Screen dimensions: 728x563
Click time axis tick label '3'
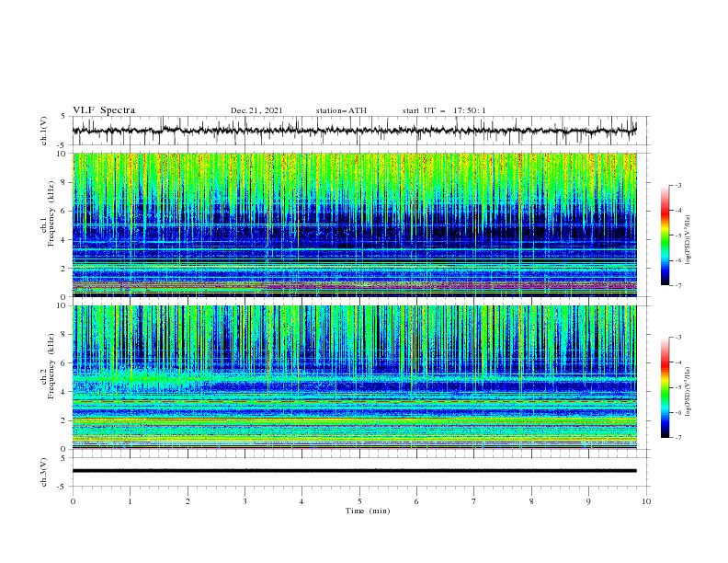click(245, 501)
